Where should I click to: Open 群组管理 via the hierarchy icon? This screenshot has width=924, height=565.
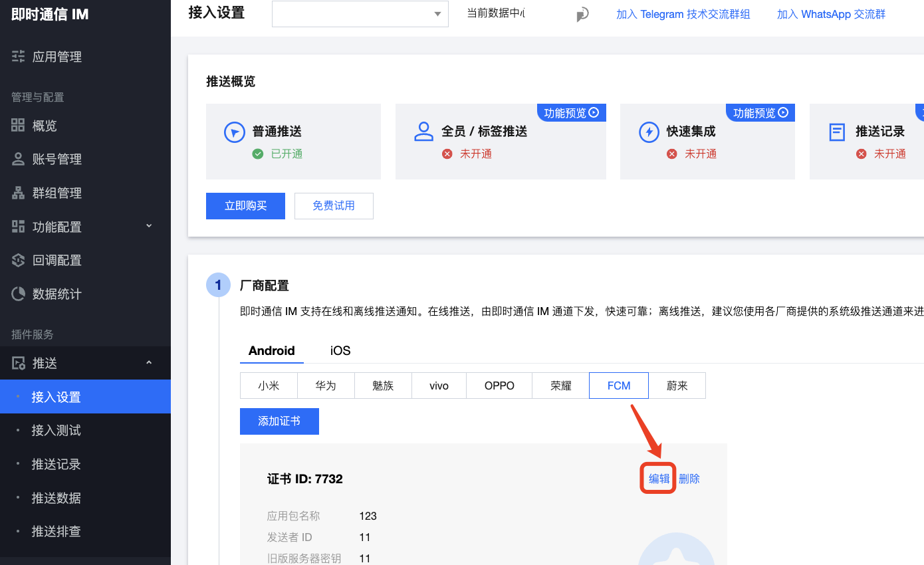19,193
